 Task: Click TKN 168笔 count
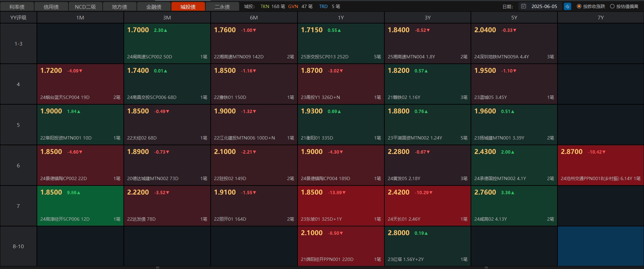click(x=273, y=6)
